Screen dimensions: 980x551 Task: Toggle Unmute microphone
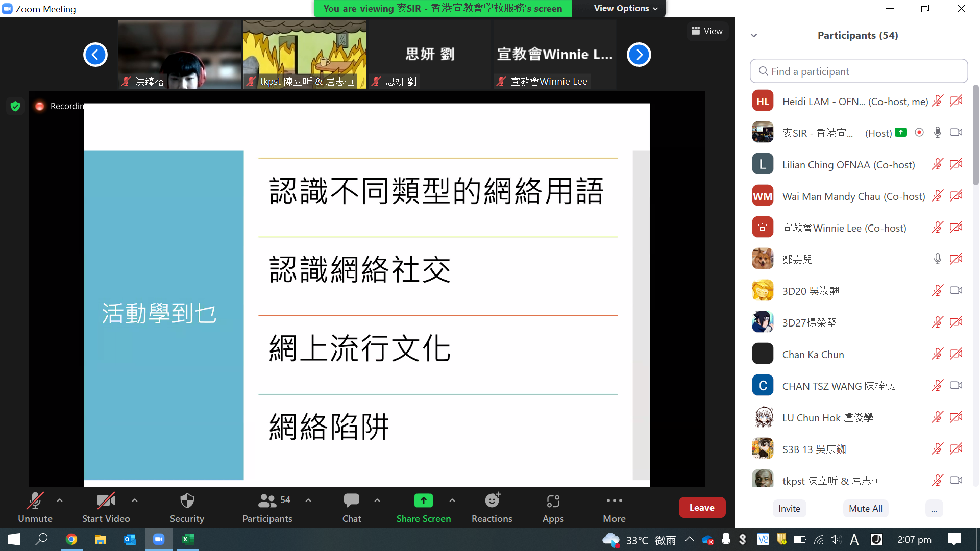click(x=35, y=501)
